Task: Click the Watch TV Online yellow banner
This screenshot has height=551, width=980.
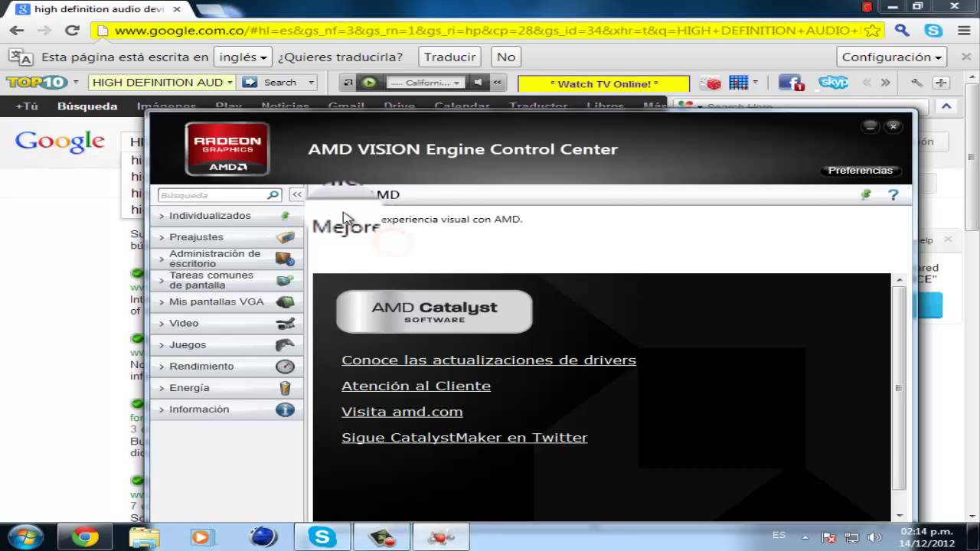Action: coord(603,83)
